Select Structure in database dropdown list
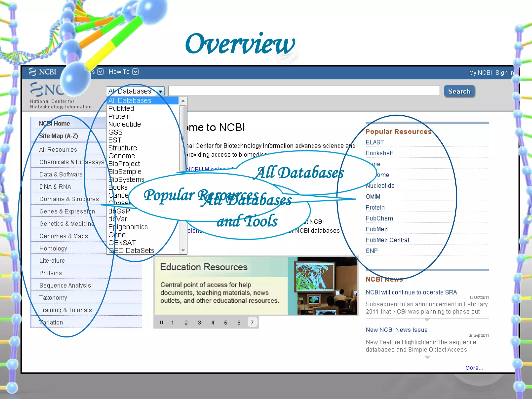Image resolution: width=532 pixels, height=399 pixels. pyautogui.click(x=123, y=148)
